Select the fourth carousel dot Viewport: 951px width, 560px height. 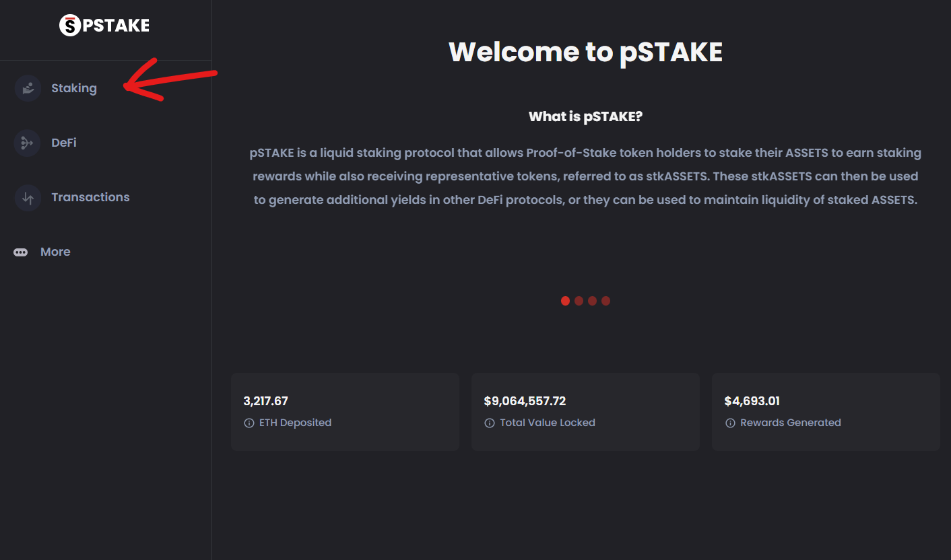click(x=605, y=301)
